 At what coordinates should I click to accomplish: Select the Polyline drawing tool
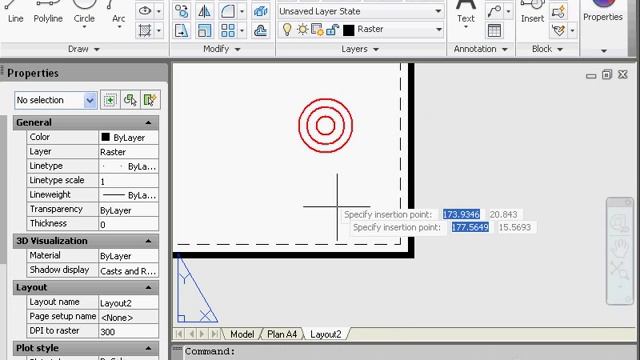48,12
